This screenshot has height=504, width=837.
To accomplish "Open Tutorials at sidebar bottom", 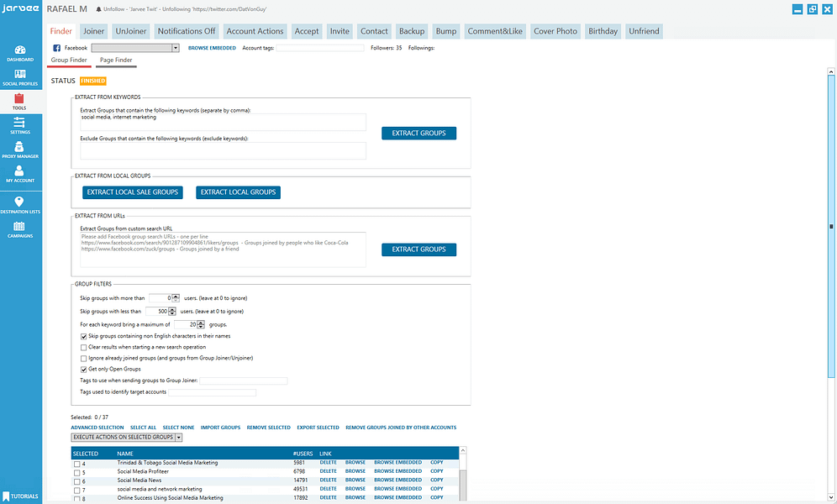I will click(x=20, y=496).
